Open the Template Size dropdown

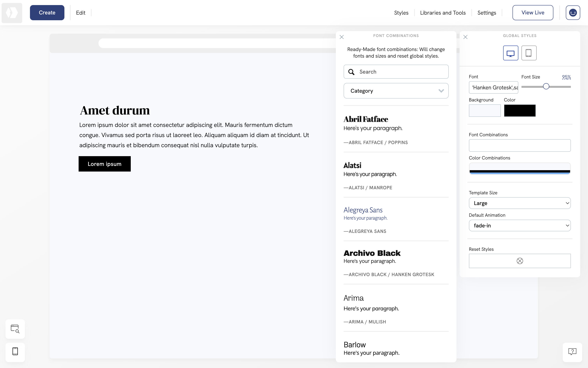click(x=520, y=203)
